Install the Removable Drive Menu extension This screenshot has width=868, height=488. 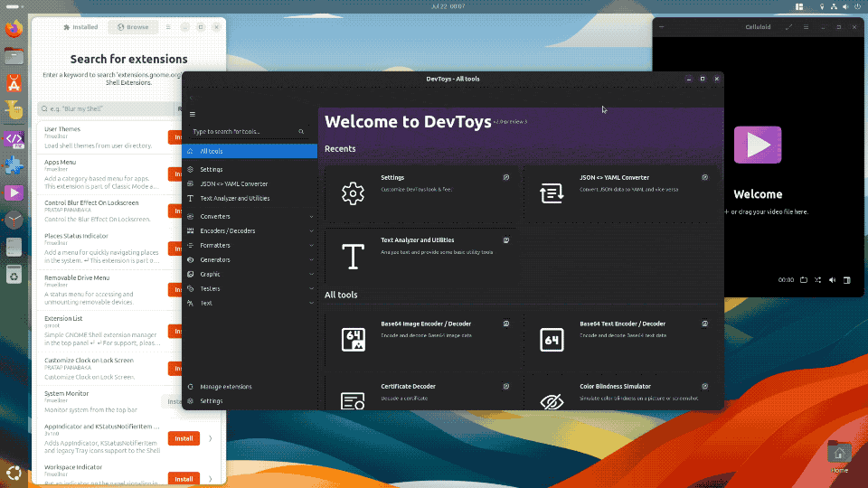(x=175, y=290)
